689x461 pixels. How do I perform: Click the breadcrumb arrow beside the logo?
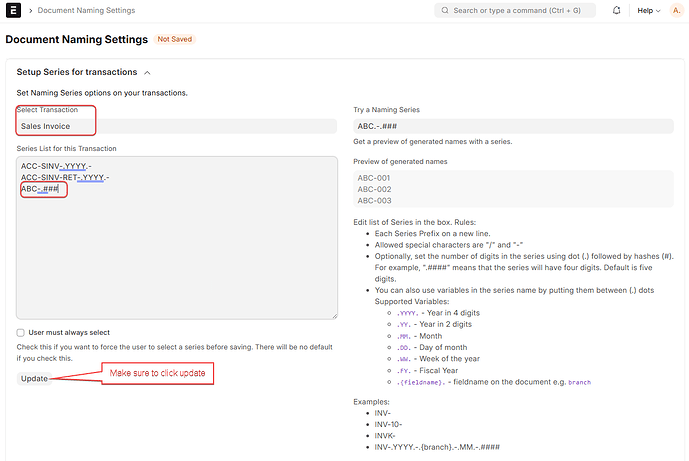point(32,11)
